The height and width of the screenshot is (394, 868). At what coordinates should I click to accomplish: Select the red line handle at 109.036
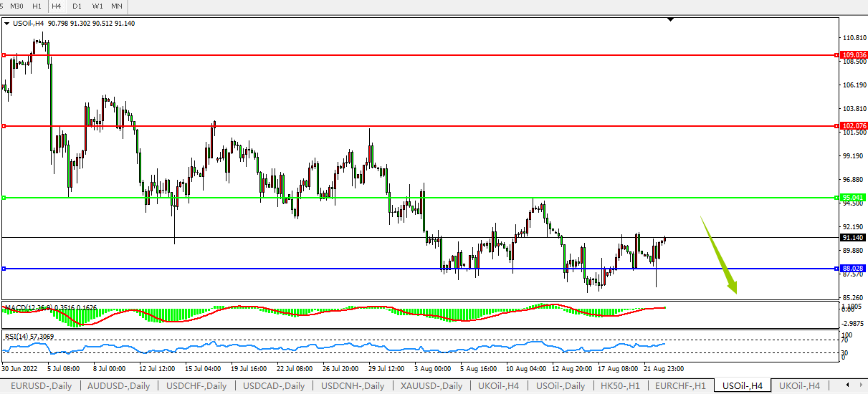point(4,55)
